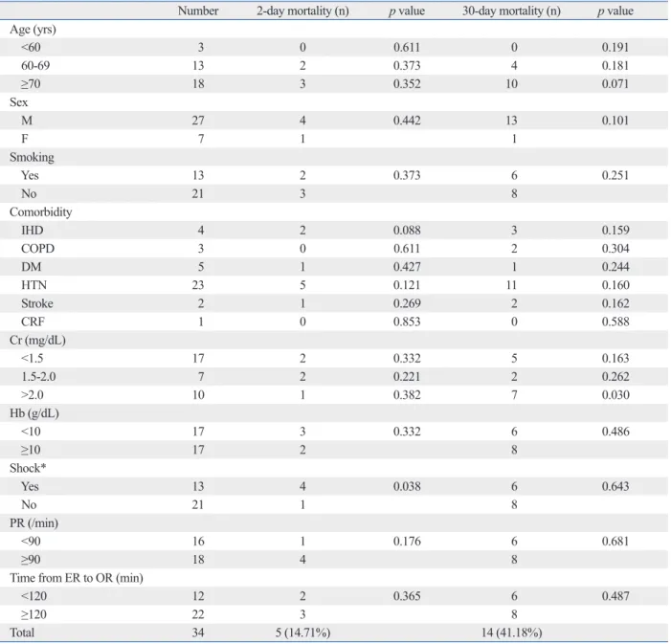Image resolution: width=671 pixels, height=644 pixels.
Task: Click p value 0.442 in the M row
Action: coord(407,121)
